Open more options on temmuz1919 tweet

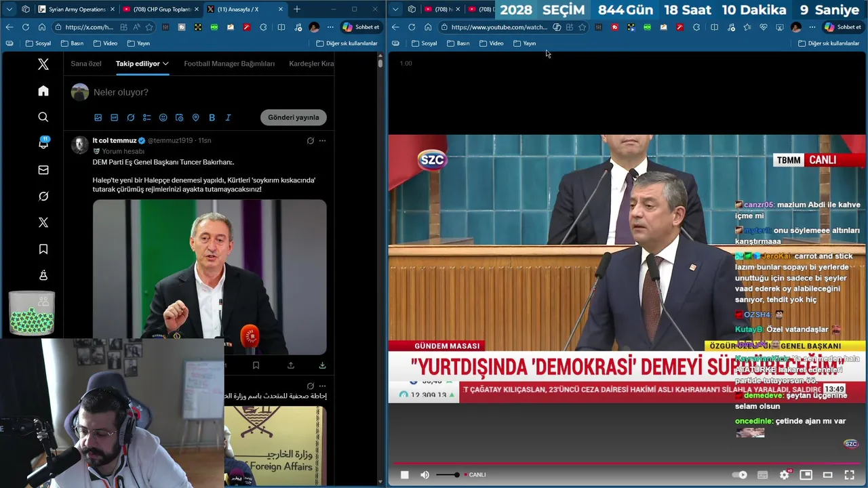[x=322, y=140]
